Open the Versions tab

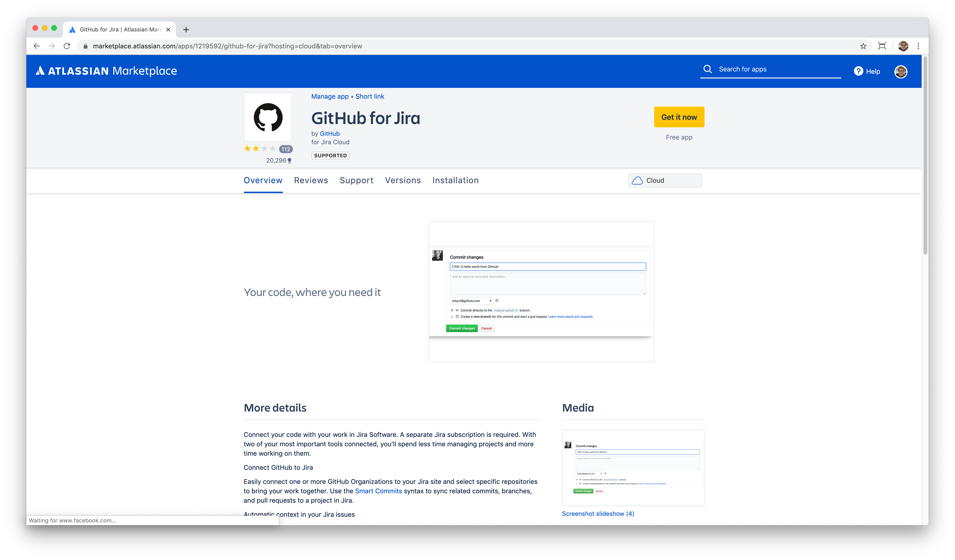[x=403, y=180]
